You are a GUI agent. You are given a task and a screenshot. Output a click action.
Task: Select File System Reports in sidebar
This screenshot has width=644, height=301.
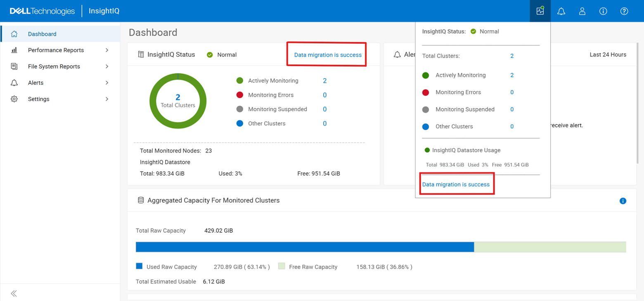point(54,67)
